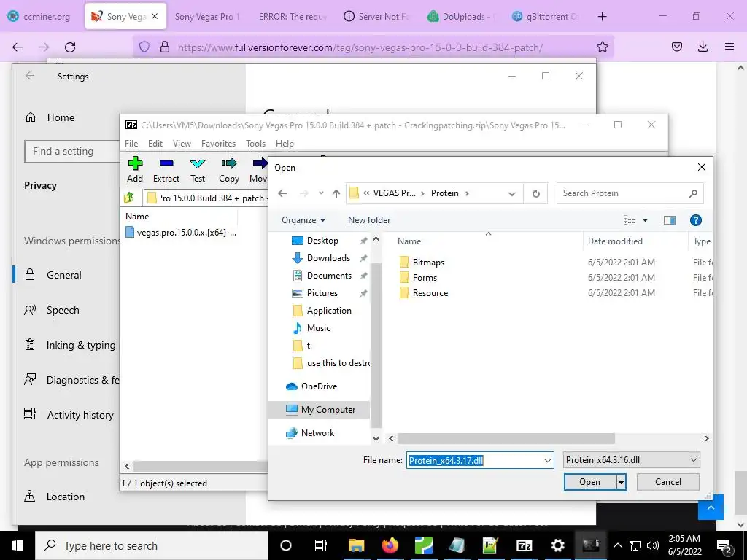The width and height of the screenshot is (747, 560).
Task: Open help in the Open dialog
Action: pyautogui.click(x=695, y=220)
